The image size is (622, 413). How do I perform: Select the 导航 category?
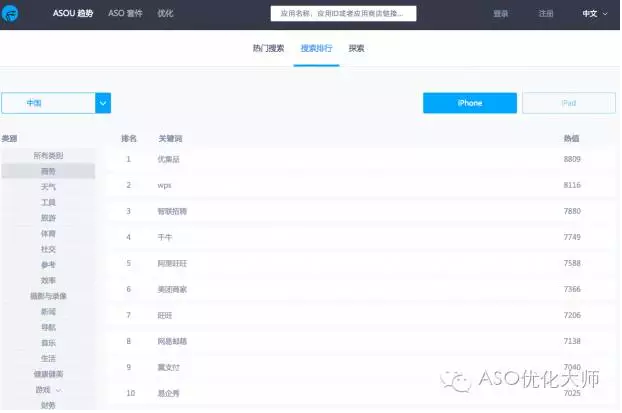(48, 327)
